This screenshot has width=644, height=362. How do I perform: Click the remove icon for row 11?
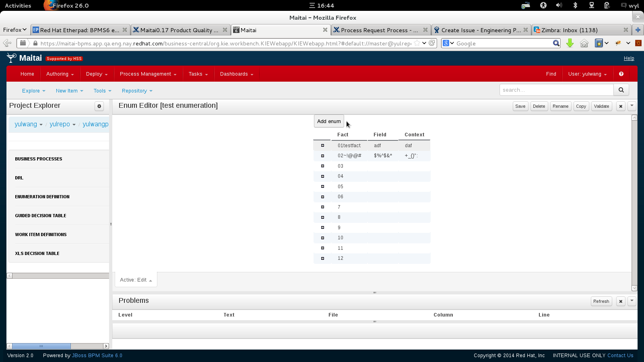(322, 248)
